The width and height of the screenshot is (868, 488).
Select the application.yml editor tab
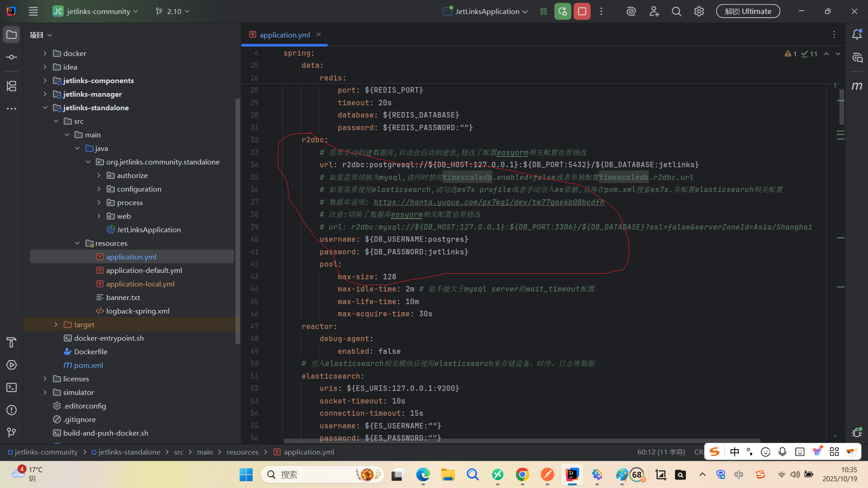(x=284, y=35)
